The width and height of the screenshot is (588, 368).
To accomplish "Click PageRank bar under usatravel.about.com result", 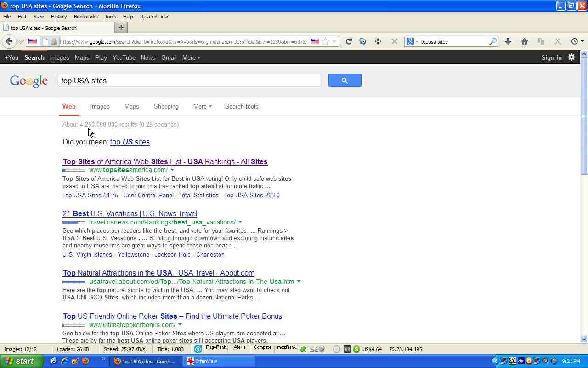I will pyautogui.click(x=74, y=282).
